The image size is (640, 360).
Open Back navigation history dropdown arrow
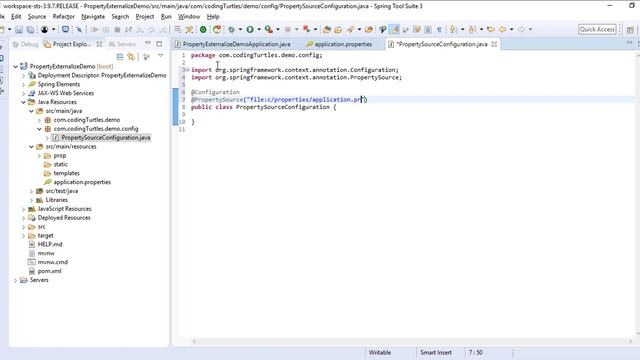tap(511, 29)
